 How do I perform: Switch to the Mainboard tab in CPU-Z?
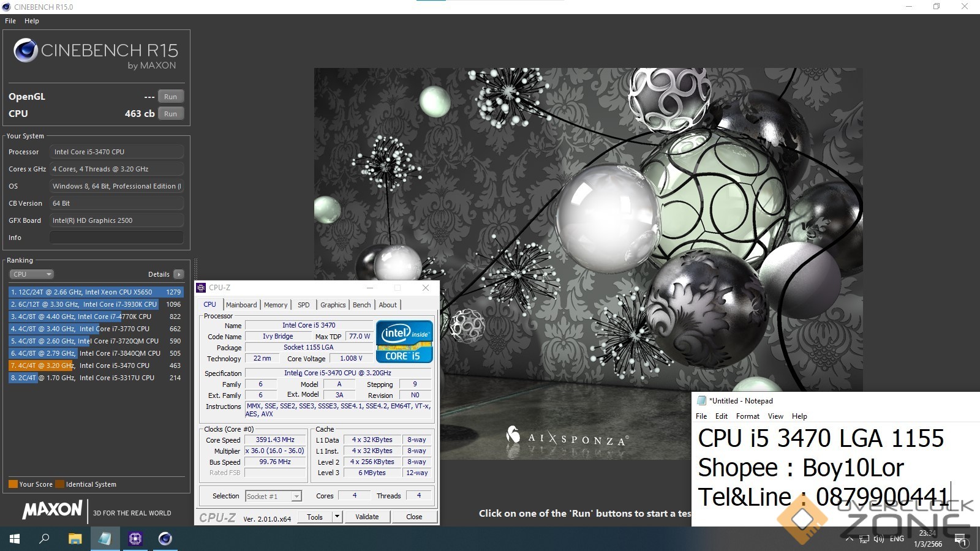241,305
